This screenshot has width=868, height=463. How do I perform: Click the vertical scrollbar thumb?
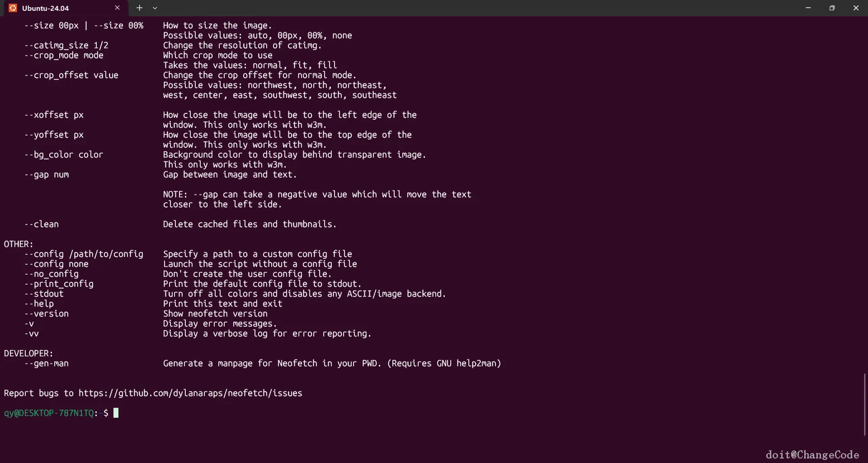(x=864, y=404)
